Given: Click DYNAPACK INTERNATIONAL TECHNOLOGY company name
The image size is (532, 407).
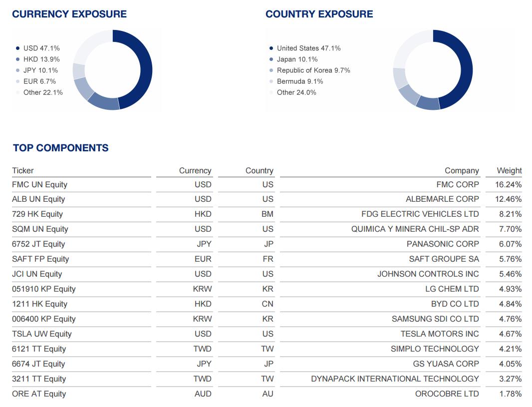Looking at the screenshot, I should click(x=395, y=379).
